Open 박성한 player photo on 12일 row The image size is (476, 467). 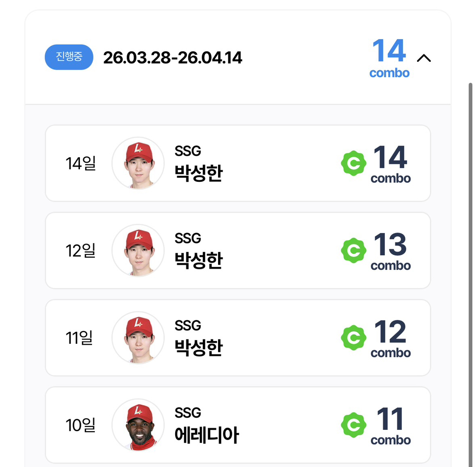[138, 250]
